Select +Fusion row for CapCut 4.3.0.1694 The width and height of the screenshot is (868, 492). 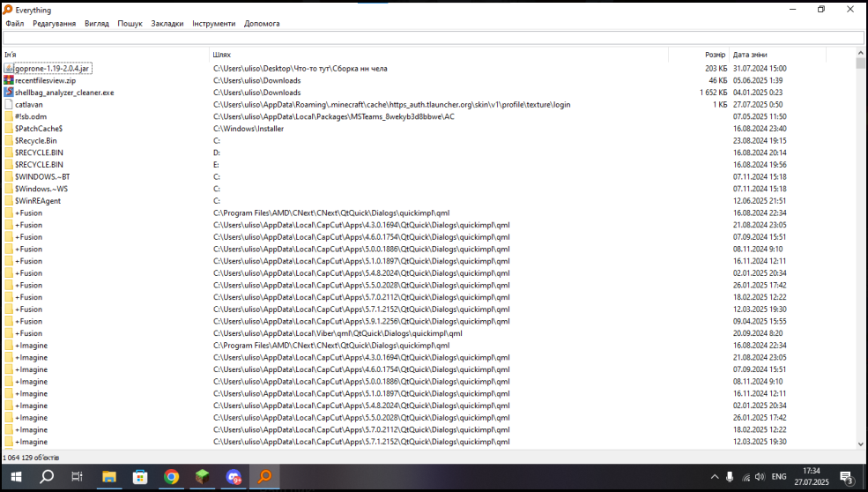(429, 225)
